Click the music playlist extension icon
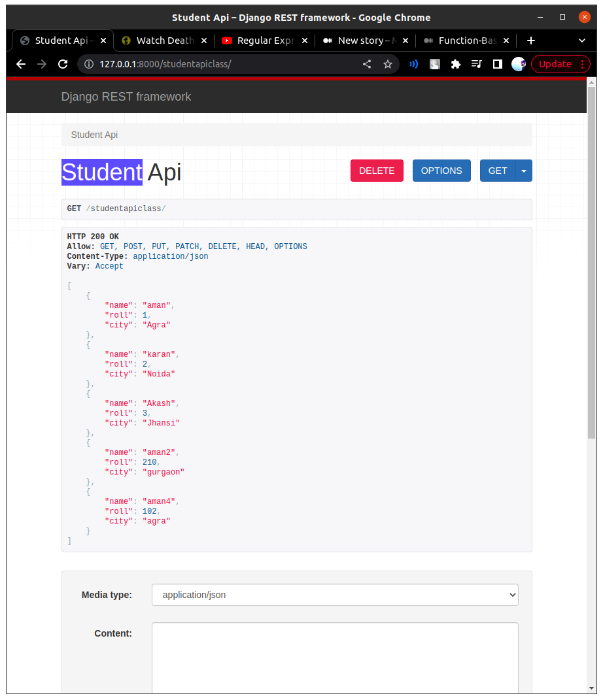 click(x=477, y=64)
